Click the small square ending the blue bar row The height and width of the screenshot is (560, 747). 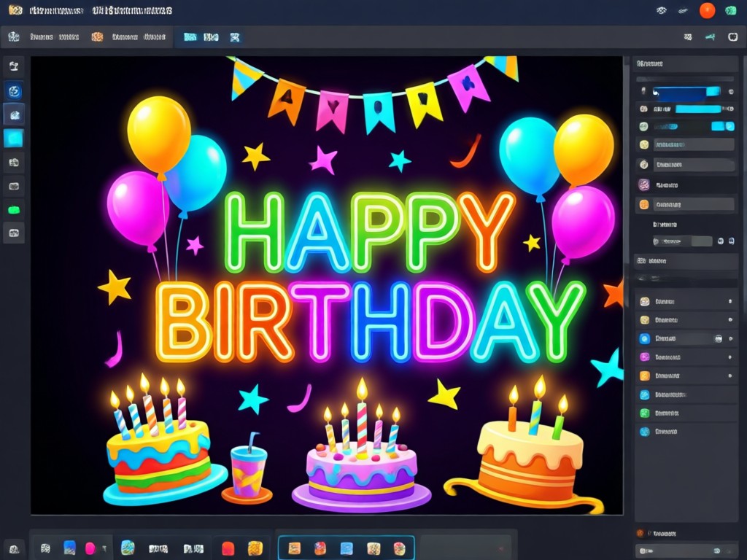[x=731, y=91]
